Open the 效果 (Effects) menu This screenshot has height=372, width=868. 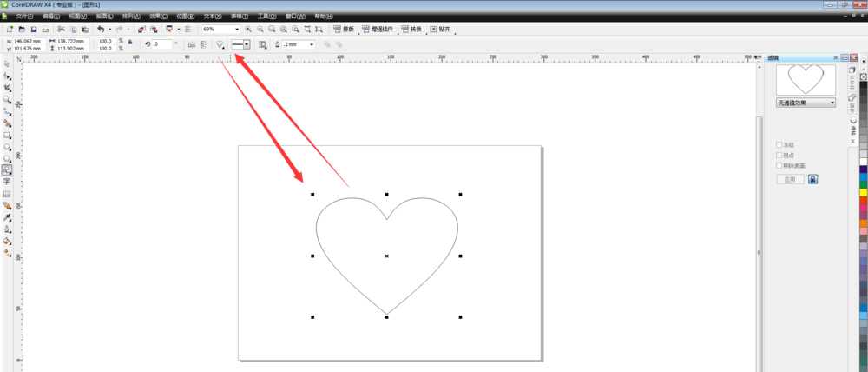pos(158,17)
